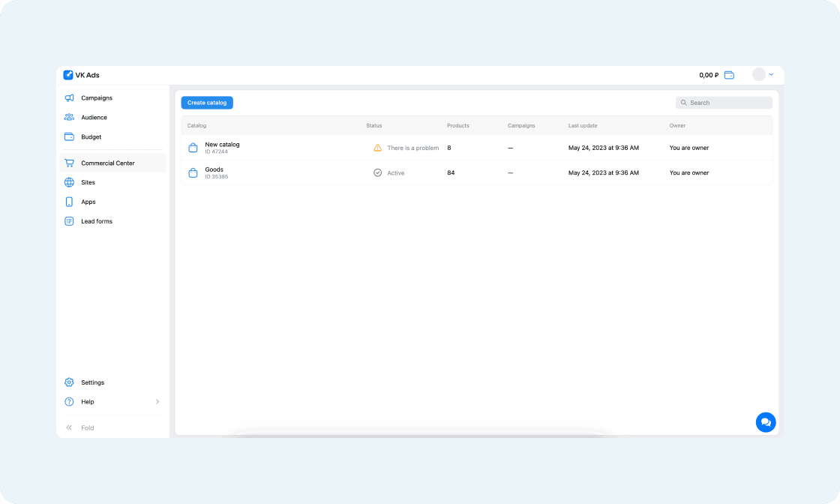Click inside the Search field
Viewport: 840px width, 504px height.
coord(722,102)
